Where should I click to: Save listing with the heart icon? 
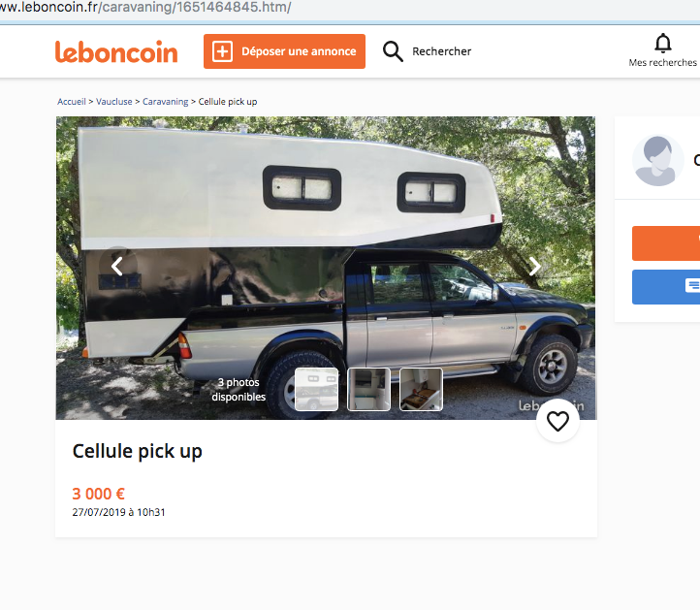click(557, 421)
